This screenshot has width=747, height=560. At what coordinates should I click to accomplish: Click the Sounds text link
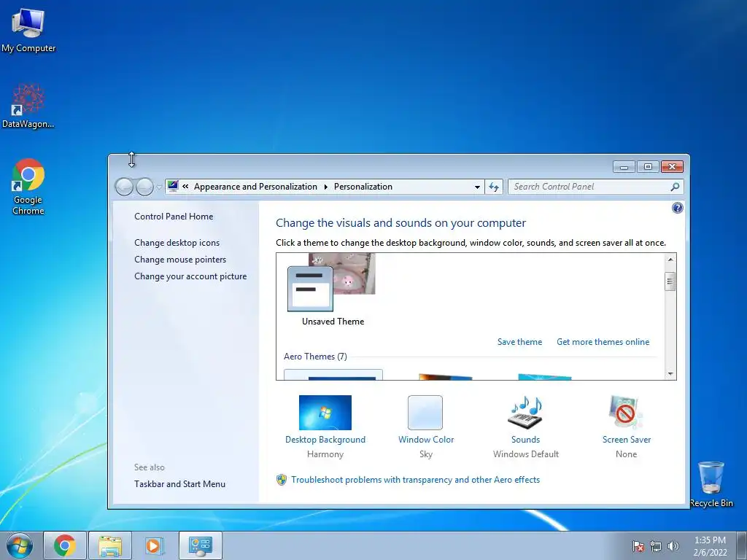pyautogui.click(x=525, y=440)
